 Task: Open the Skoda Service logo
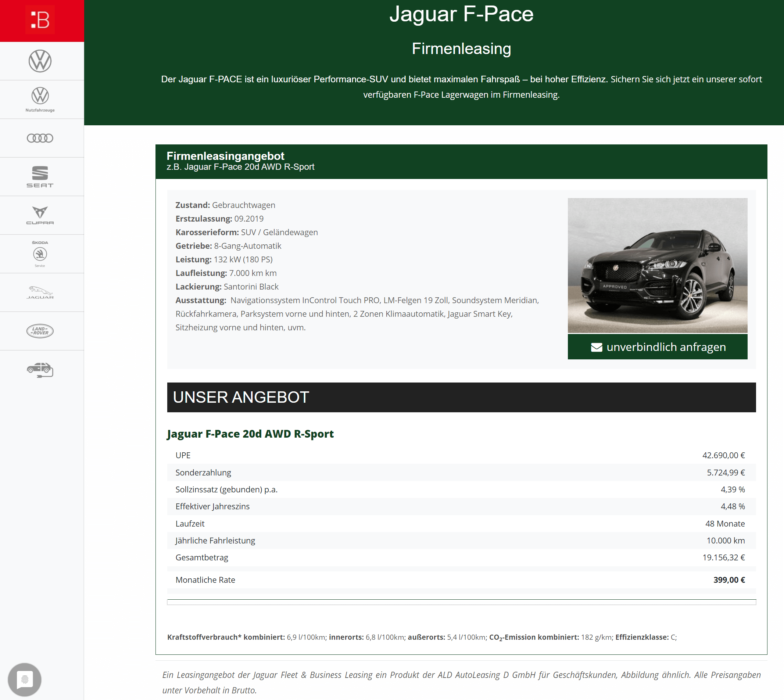point(40,254)
